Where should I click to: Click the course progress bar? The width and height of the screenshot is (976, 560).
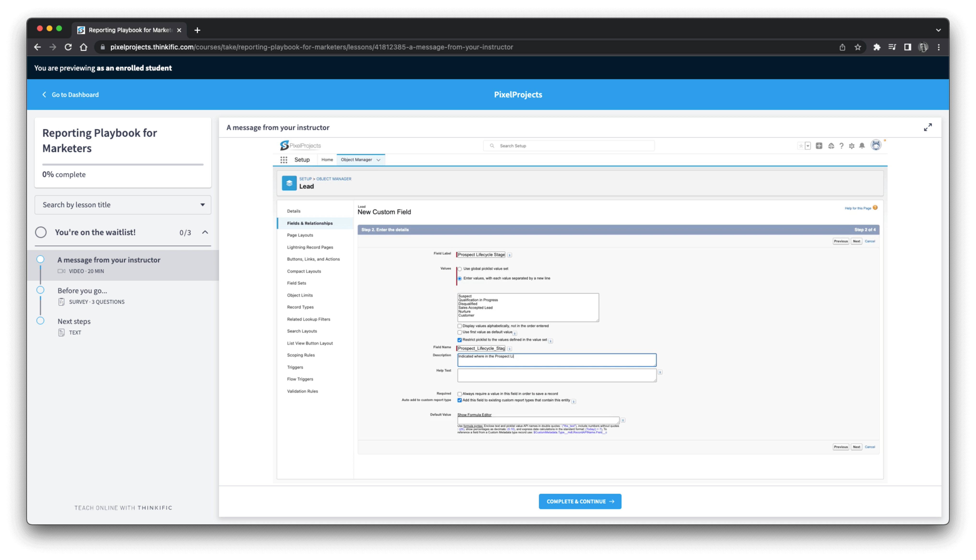[x=123, y=165]
